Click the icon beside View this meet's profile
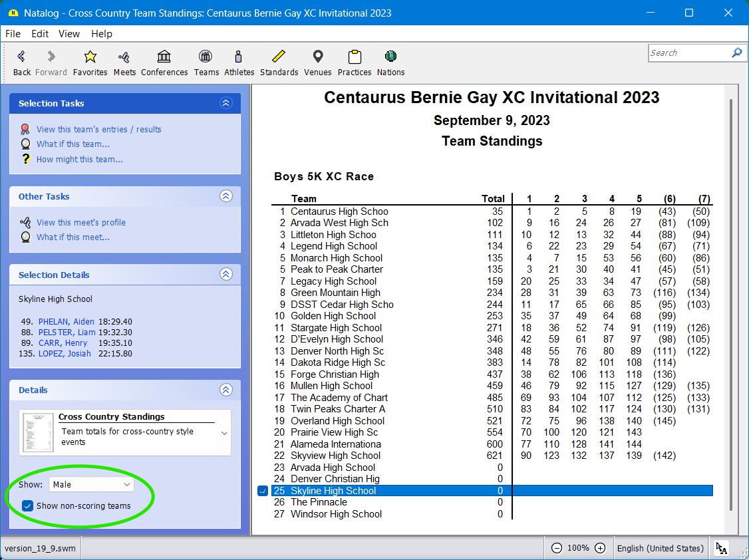 (25, 223)
